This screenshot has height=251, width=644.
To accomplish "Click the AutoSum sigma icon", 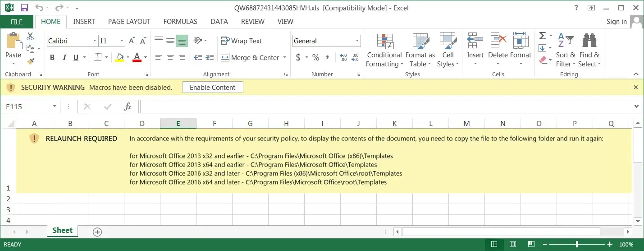I will pyautogui.click(x=543, y=36).
